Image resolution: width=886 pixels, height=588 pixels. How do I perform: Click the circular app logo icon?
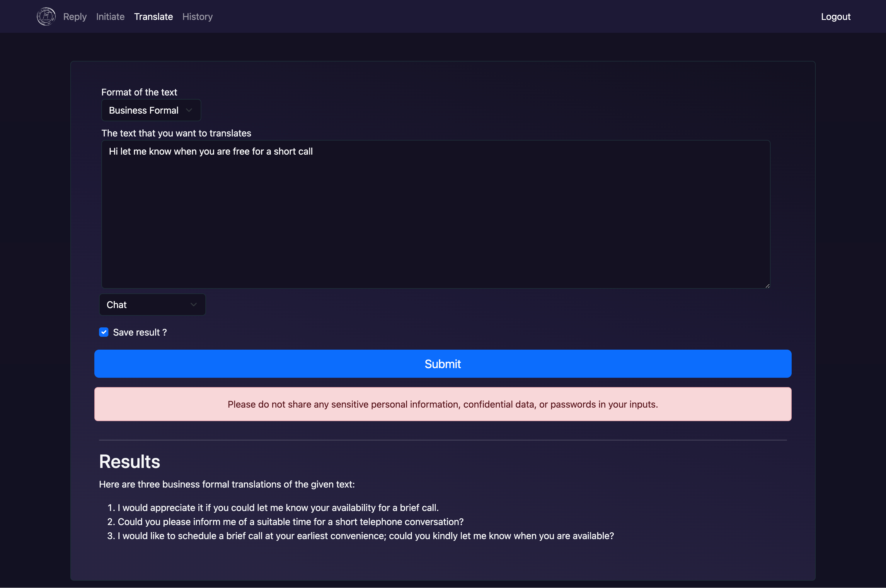46,16
